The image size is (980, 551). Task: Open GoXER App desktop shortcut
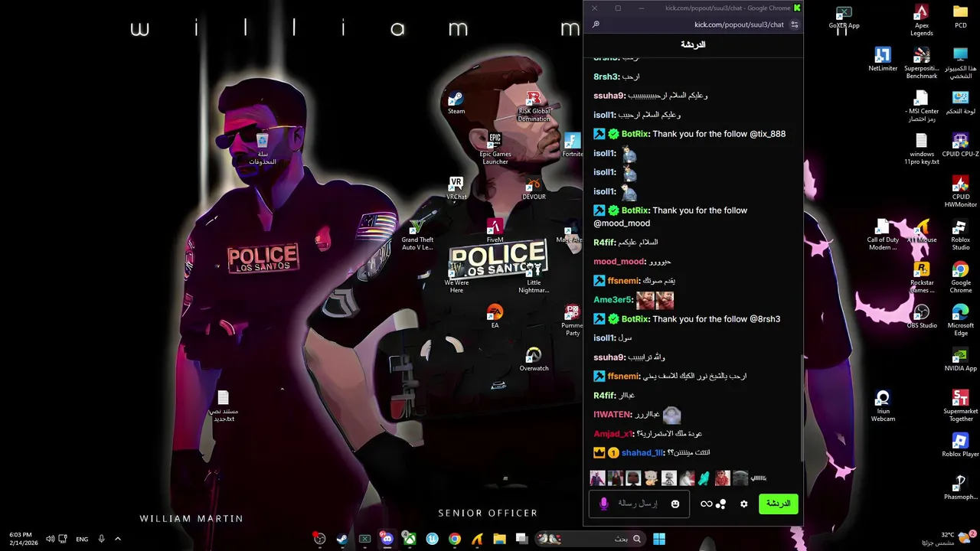click(844, 17)
